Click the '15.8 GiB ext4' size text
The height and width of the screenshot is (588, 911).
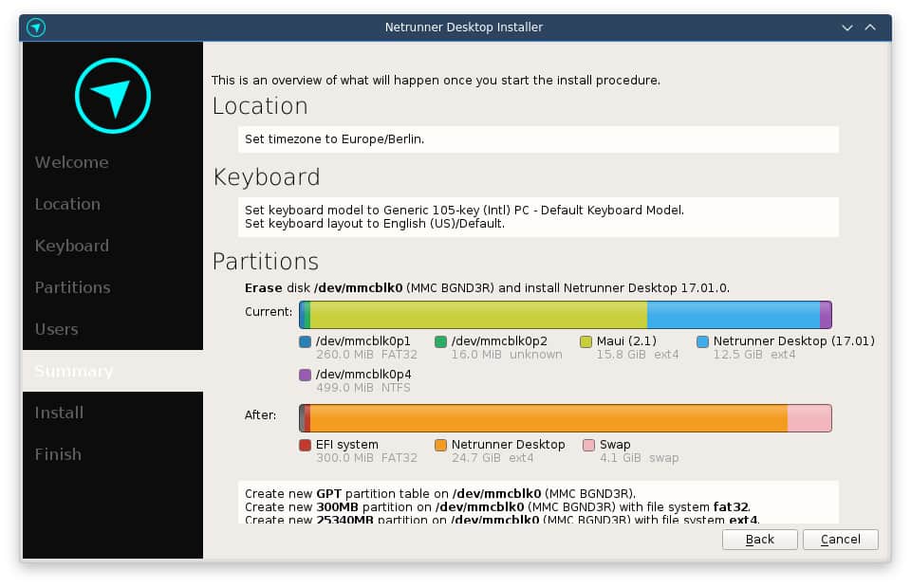pos(638,354)
